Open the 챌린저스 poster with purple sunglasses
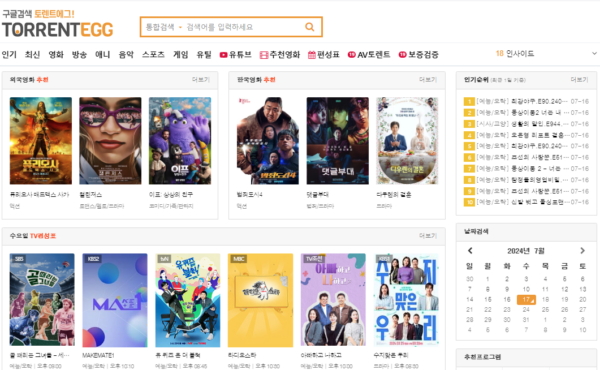The image size is (600, 370). [x=110, y=141]
